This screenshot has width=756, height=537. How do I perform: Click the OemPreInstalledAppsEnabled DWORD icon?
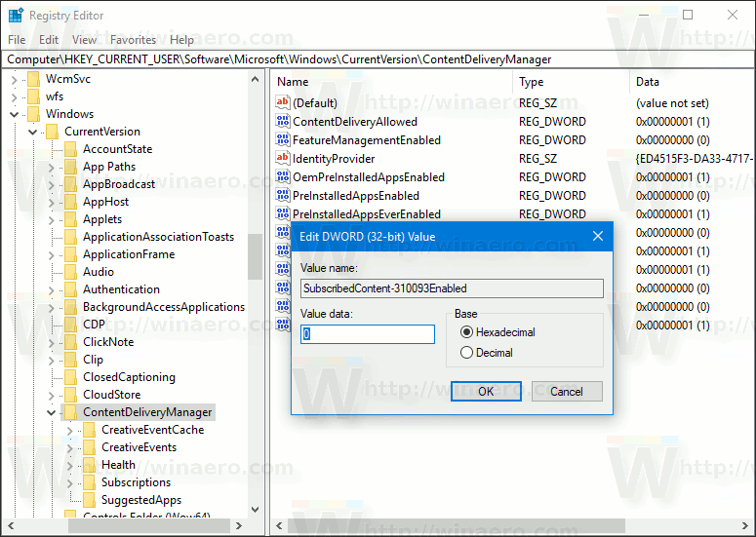[283, 176]
